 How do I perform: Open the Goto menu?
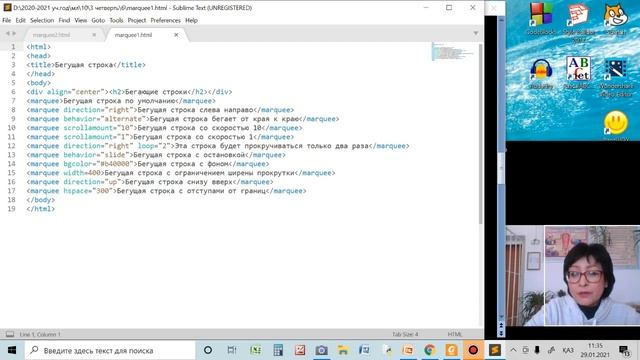[98, 20]
